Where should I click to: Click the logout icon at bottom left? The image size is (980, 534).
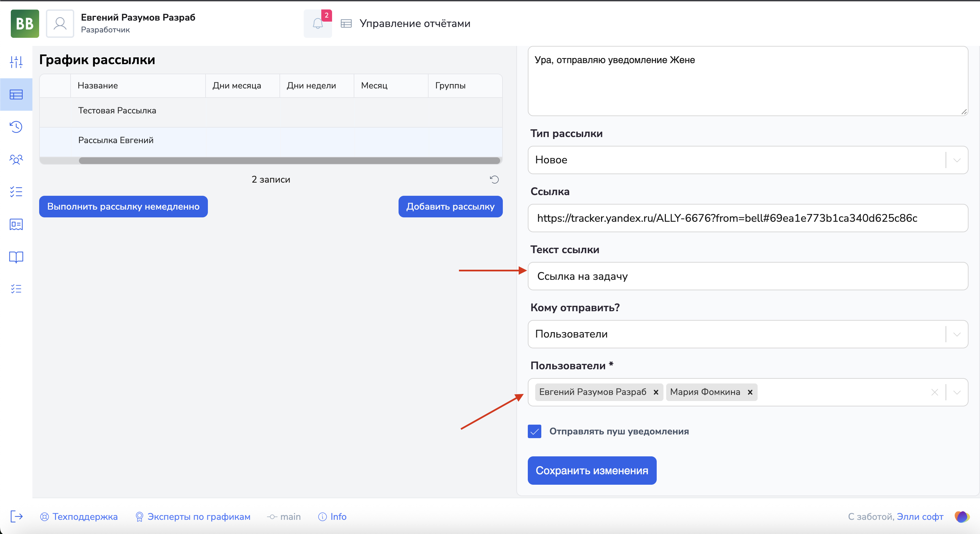click(x=16, y=516)
